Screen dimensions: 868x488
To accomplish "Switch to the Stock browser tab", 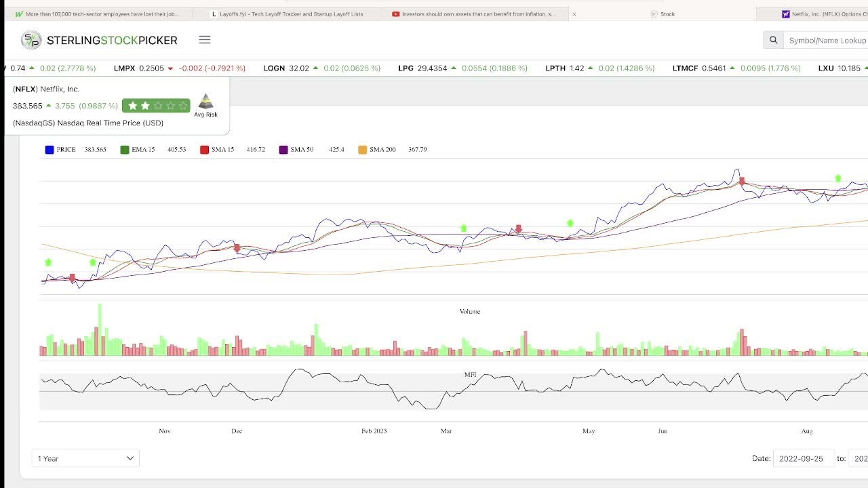I will pos(663,14).
